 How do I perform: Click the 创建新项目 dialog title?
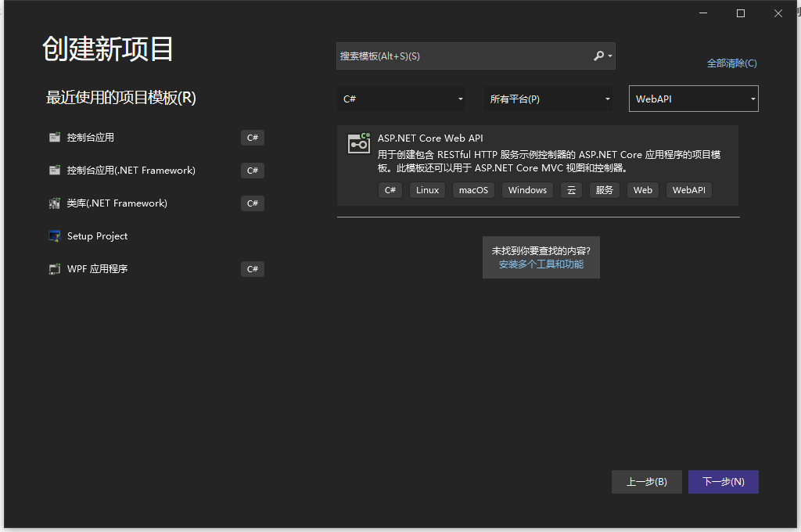[x=108, y=49]
